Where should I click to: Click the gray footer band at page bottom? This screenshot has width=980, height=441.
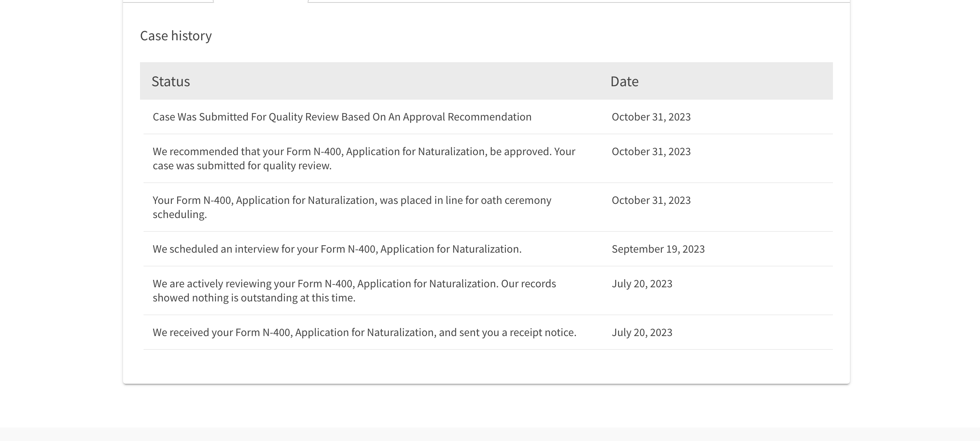coord(490,434)
